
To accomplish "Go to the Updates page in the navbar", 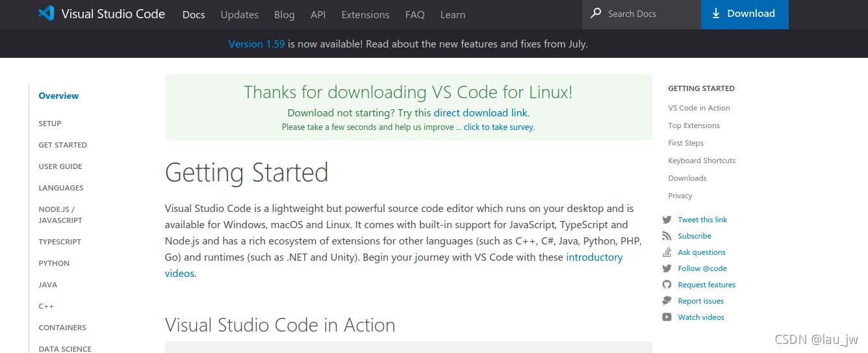I will click(x=239, y=14).
